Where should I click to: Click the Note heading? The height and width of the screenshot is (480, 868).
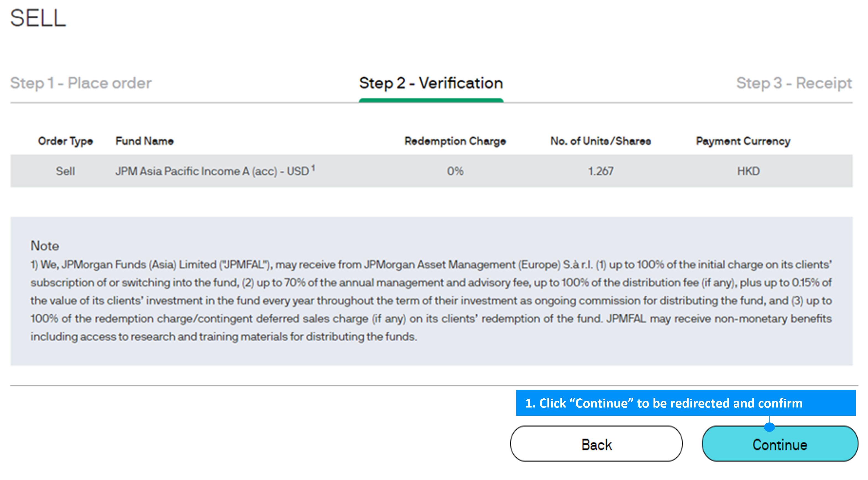45,246
